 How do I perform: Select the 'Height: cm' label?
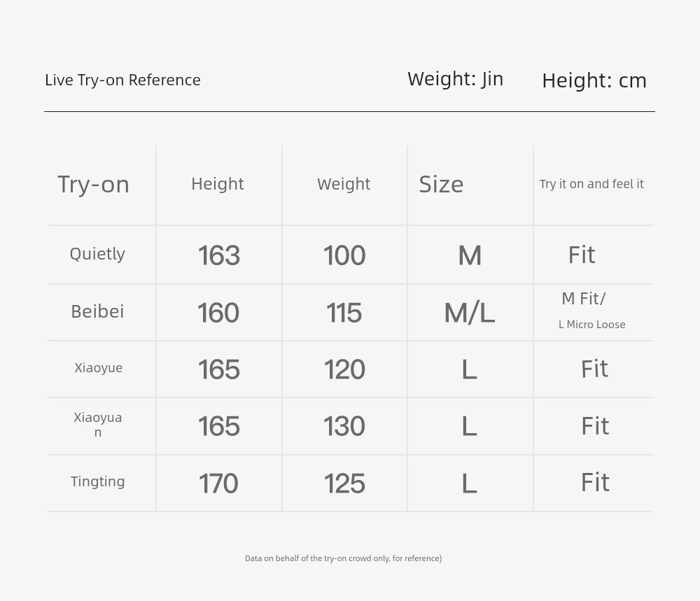(594, 80)
